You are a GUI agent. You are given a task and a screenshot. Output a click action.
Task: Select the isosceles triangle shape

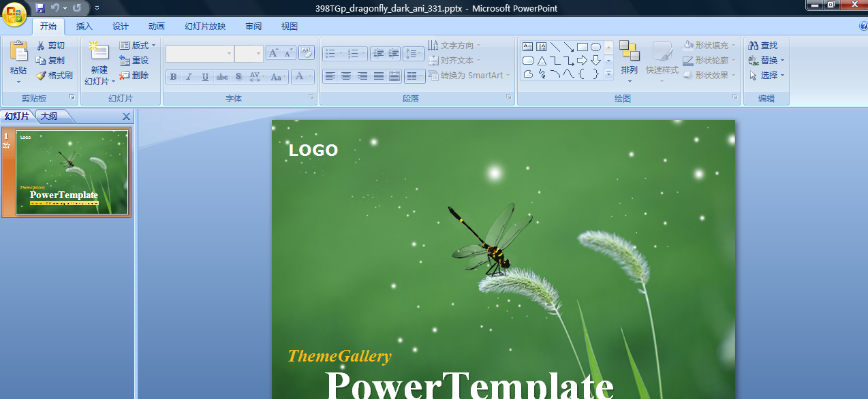click(x=541, y=61)
